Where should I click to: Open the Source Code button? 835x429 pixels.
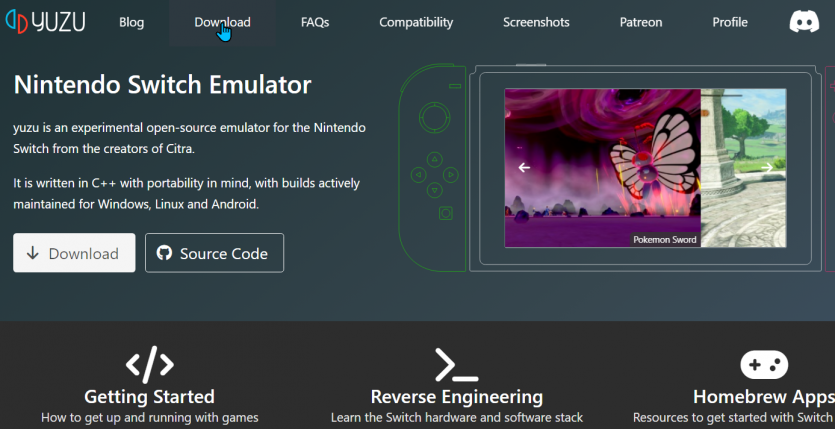click(x=214, y=253)
